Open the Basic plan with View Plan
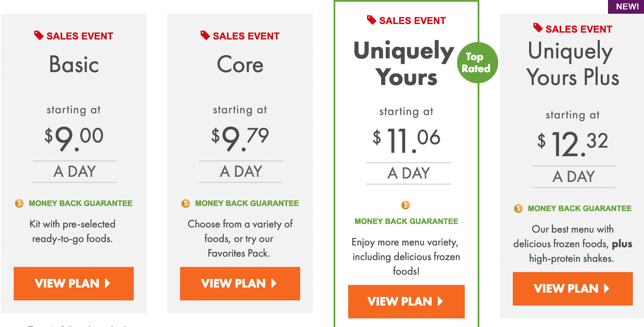Image resolution: width=644 pixels, height=327 pixels. (x=74, y=284)
